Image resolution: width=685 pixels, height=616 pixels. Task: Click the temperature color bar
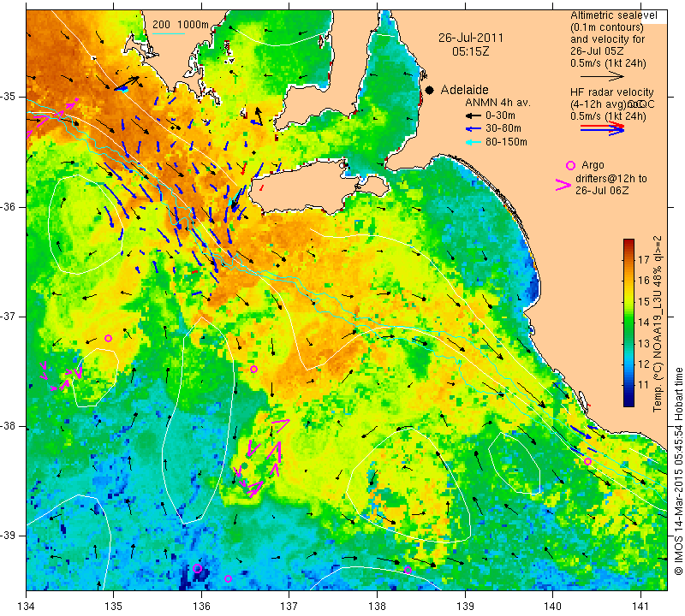pyautogui.click(x=628, y=323)
